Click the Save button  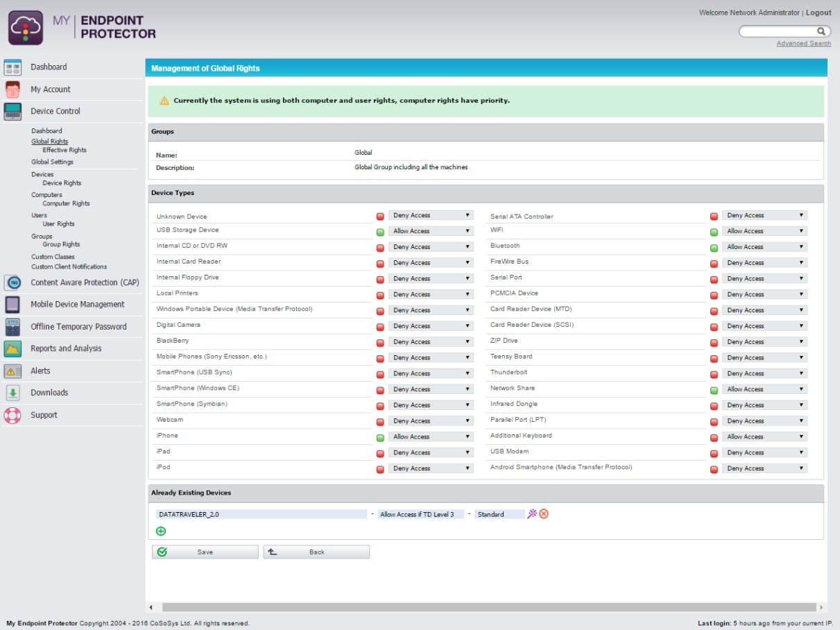pyautogui.click(x=205, y=552)
